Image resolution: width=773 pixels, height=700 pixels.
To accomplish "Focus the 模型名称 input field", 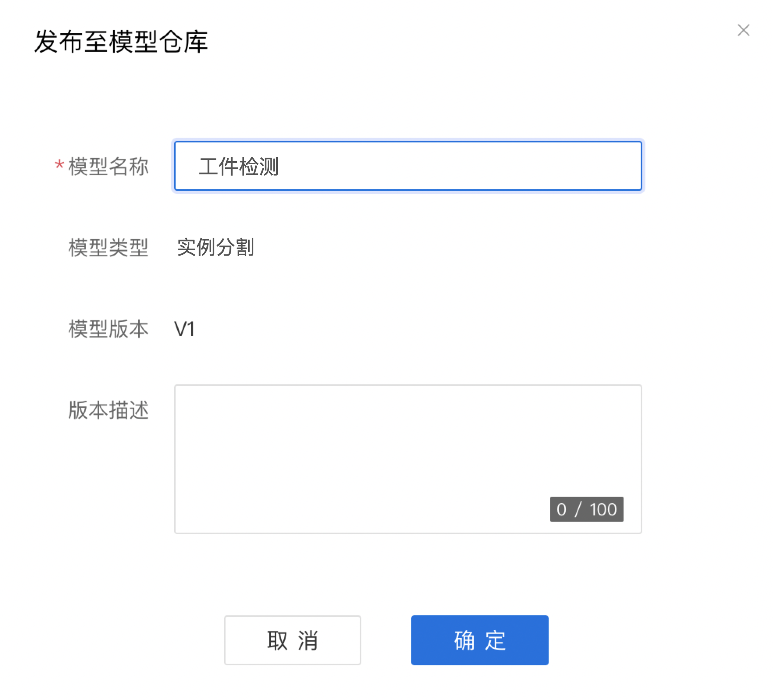I will coord(408,166).
